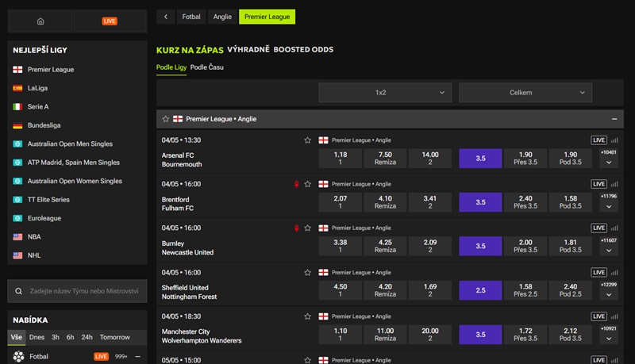Toggle favorite star for Sheffield United match

coord(307,273)
